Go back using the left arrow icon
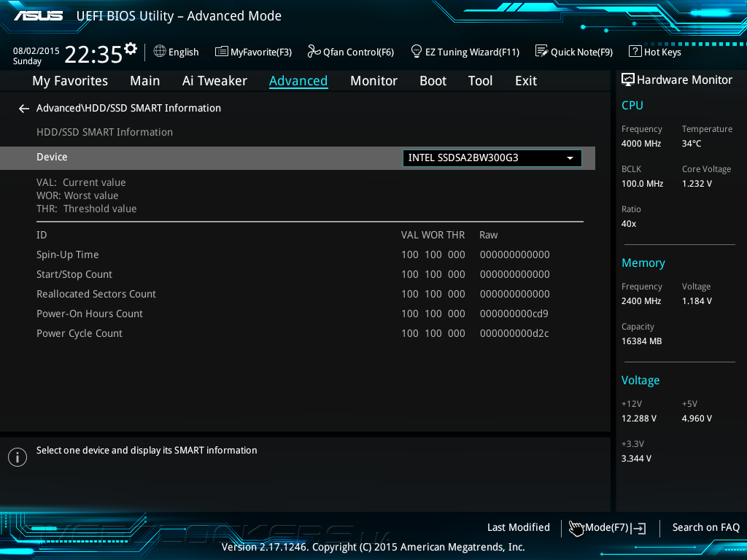The image size is (747, 560). pyautogui.click(x=24, y=109)
